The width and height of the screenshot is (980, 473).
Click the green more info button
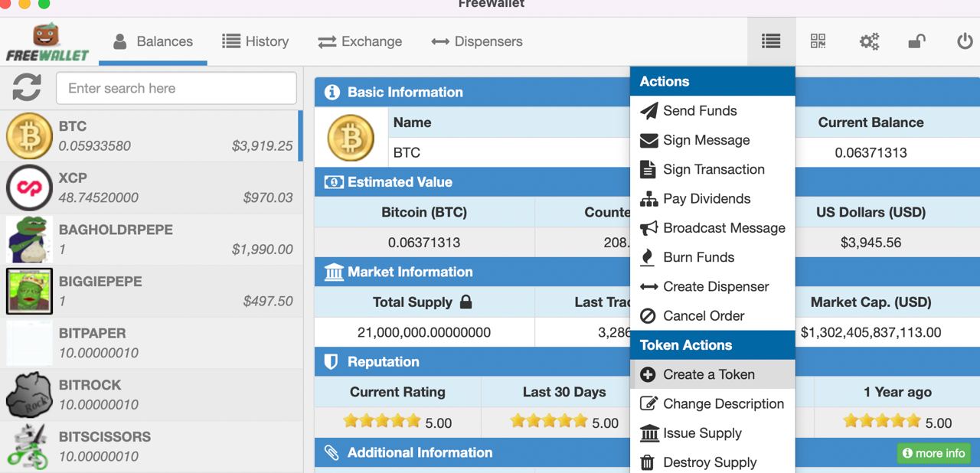click(933, 453)
